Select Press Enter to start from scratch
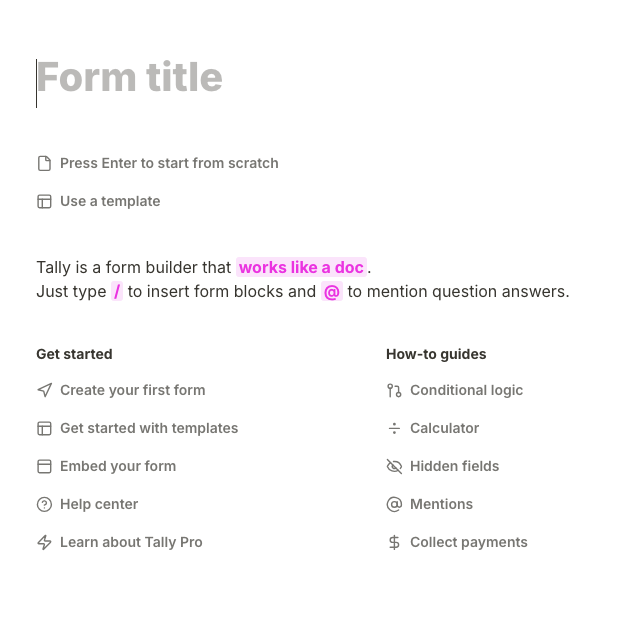The height and width of the screenshot is (641, 641). (x=169, y=163)
